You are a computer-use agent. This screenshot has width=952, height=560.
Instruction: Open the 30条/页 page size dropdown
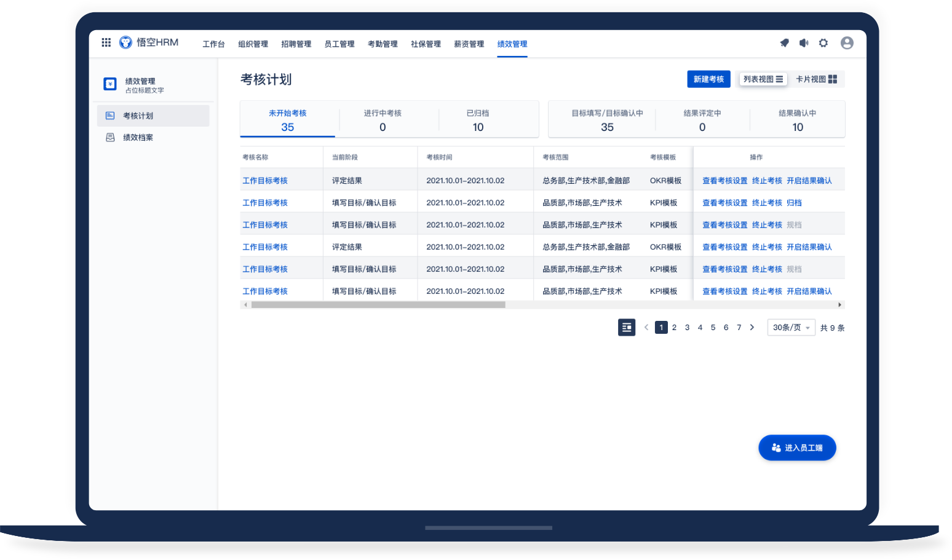(x=791, y=328)
